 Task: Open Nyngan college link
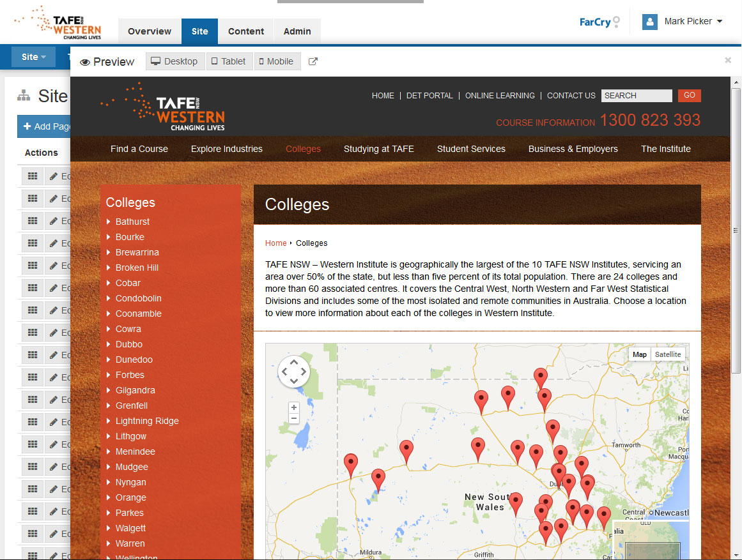pos(130,483)
